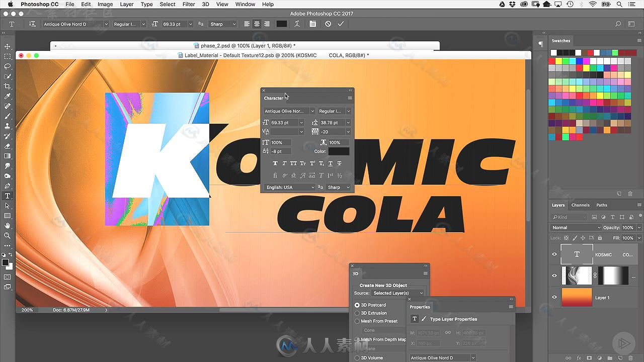Select the Lasso tool
The width and height of the screenshot is (644, 362).
[x=8, y=66]
